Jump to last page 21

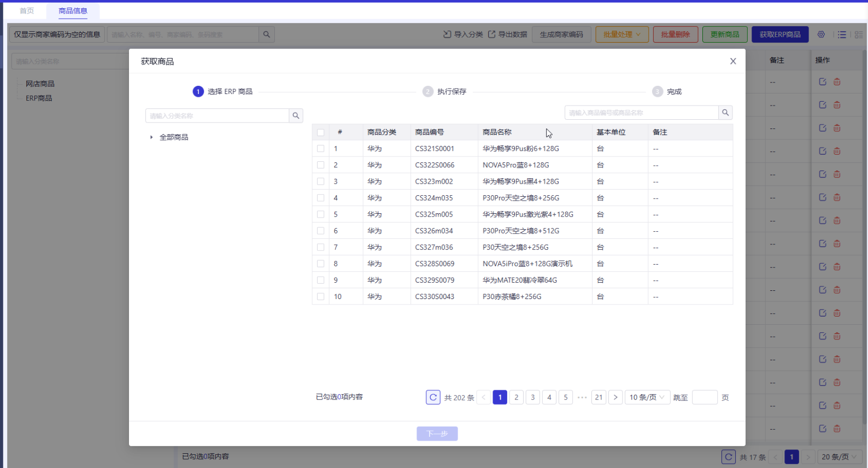(x=599, y=397)
